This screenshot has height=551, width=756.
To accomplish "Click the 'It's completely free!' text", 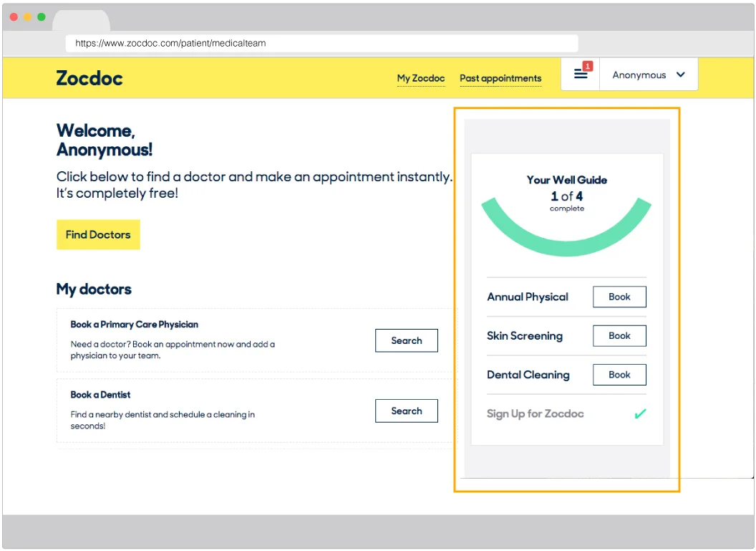I will [x=117, y=193].
